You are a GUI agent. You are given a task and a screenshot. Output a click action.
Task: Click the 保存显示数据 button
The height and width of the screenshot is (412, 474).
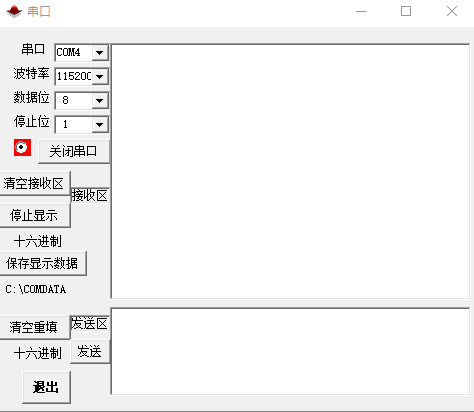coord(42,263)
